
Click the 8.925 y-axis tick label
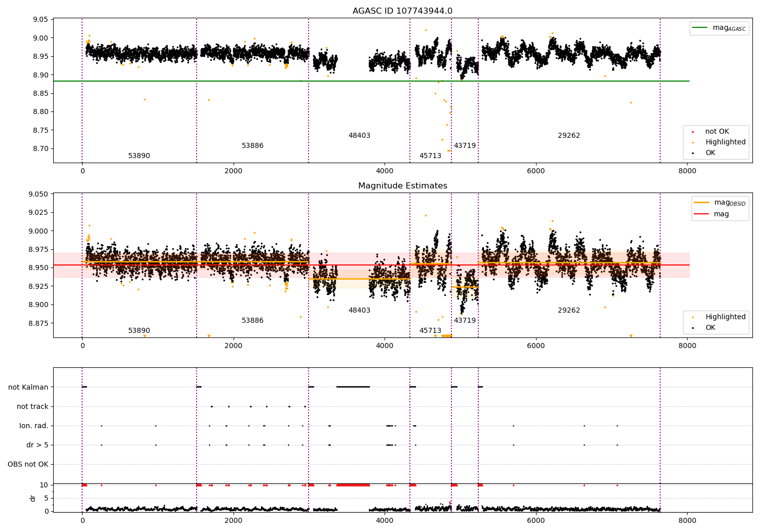pos(38,287)
